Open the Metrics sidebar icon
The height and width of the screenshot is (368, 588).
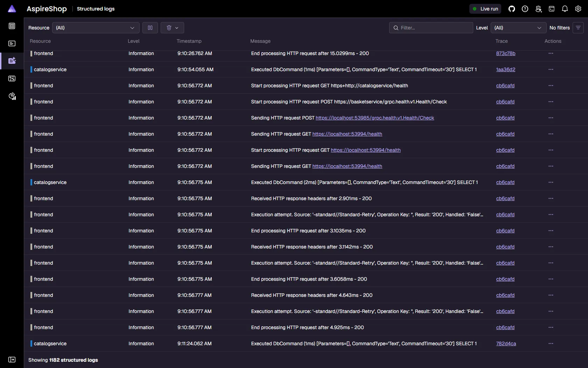12,96
